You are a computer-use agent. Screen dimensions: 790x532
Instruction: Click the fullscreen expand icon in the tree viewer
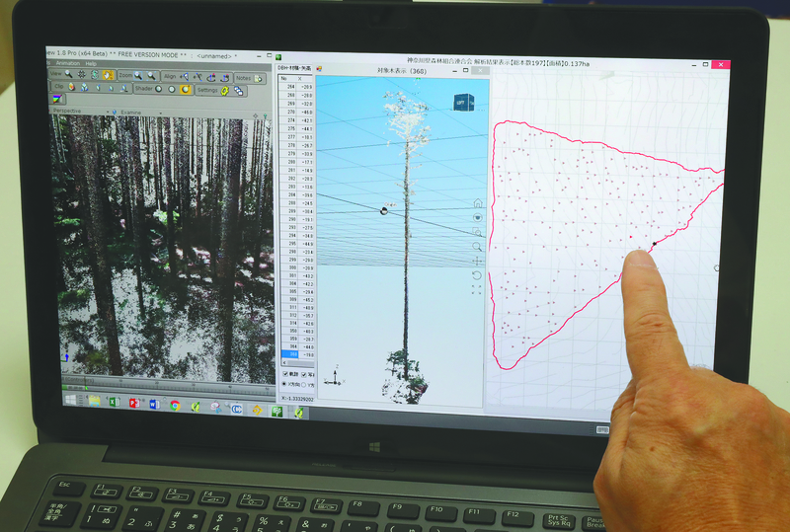[478, 290]
